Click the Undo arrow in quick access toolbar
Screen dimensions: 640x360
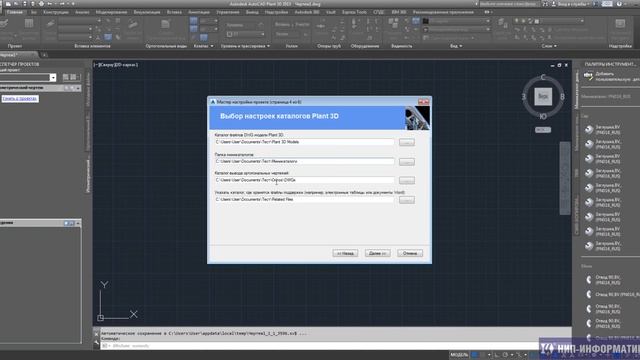[50, 4]
